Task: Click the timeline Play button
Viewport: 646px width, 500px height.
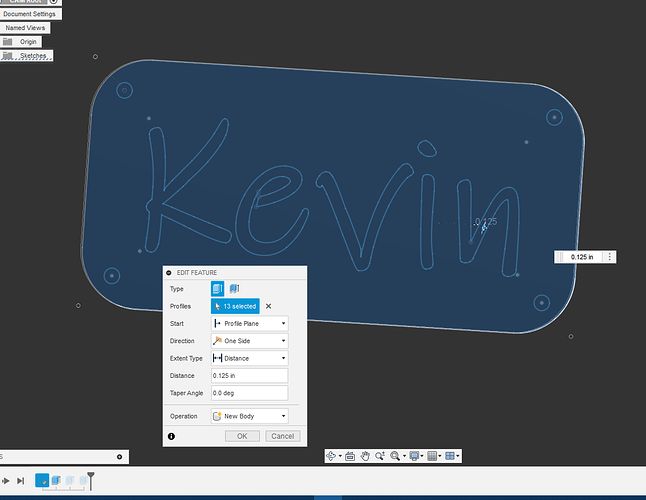Action: point(6,481)
